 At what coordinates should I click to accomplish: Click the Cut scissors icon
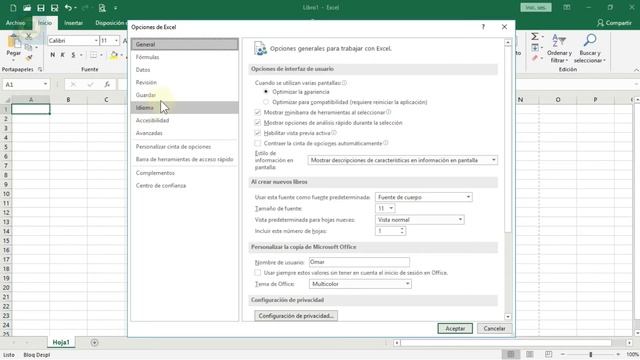pyautogui.click(x=29, y=36)
